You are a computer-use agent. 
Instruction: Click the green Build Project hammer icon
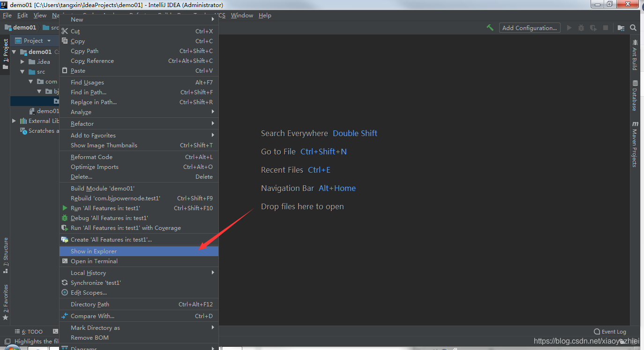pyautogui.click(x=490, y=28)
